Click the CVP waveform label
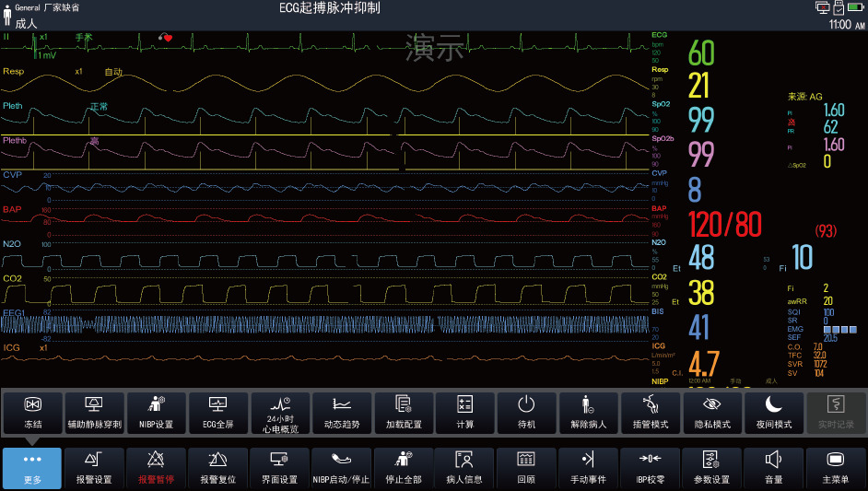The image size is (868, 491). 12,175
